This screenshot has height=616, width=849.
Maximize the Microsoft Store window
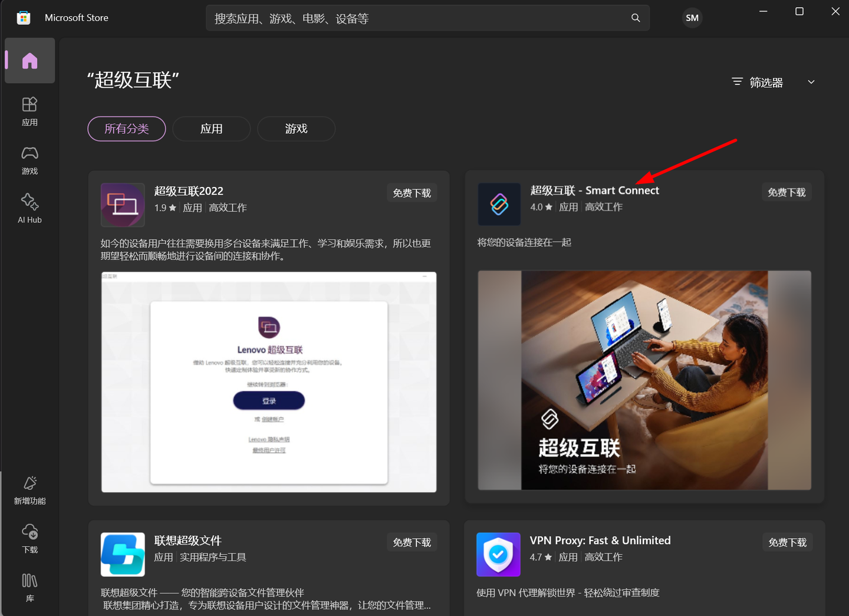pyautogui.click(x=799, y=11)
